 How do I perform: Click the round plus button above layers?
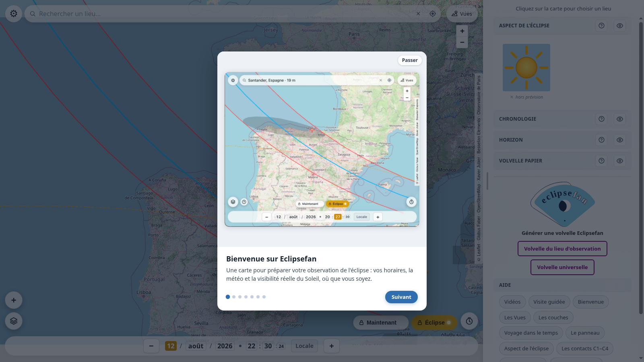[x=14, y=300]
